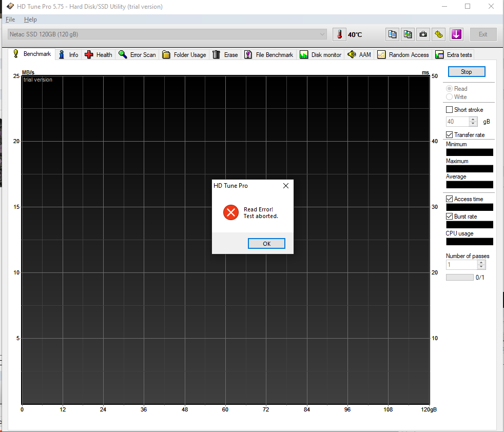This screenshot has width=504, height=432.
Task: Click the passes progress bar
Action: coord(459,278)
